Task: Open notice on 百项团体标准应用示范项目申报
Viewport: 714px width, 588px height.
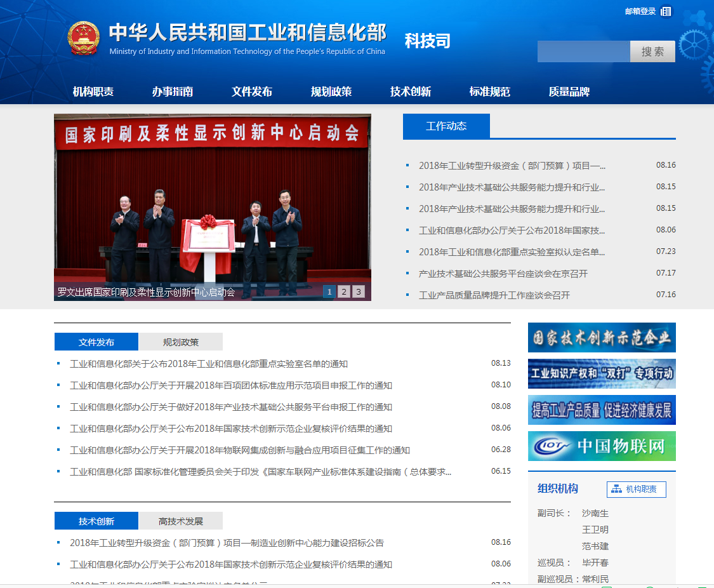Action: 231,385
